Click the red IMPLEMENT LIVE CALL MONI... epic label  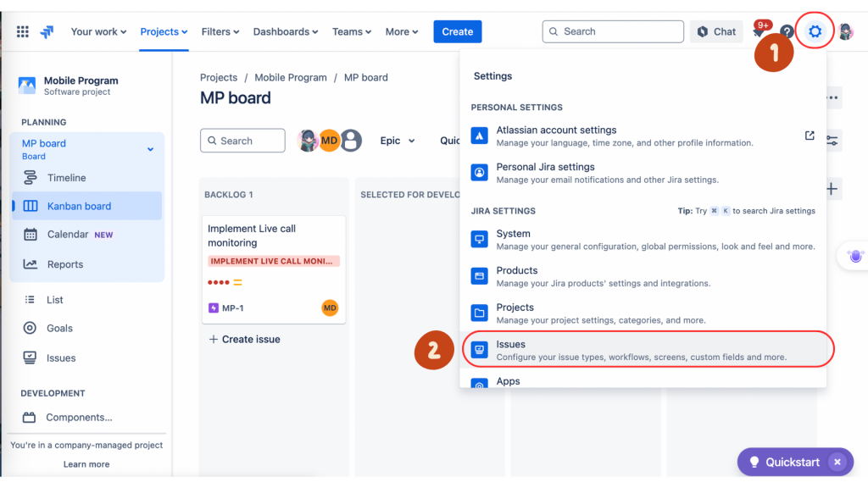[274, 261]
